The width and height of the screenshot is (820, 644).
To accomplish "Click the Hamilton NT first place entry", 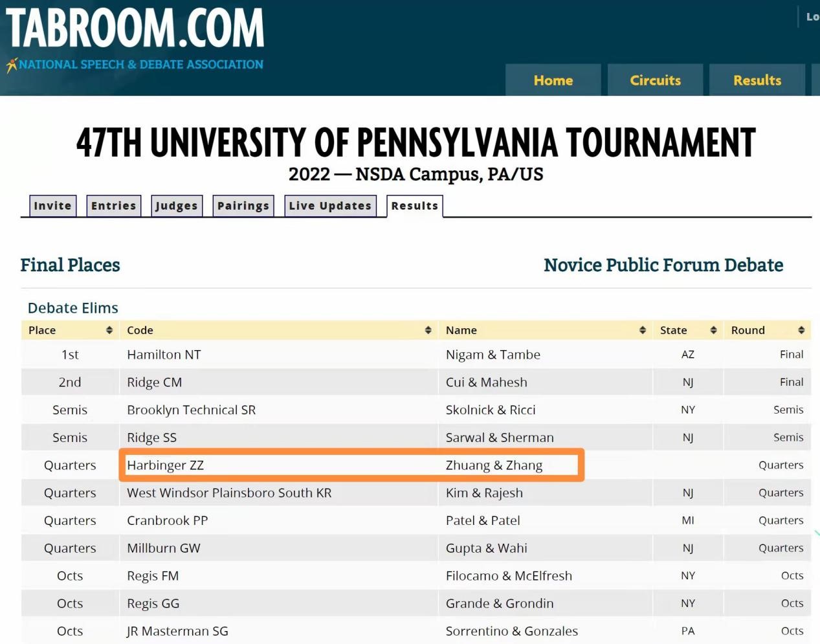I will 164,355.
